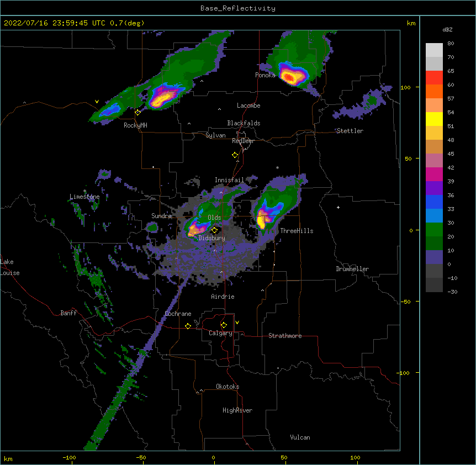Select the yellow diamond marker below Olds

coord(214,230)
